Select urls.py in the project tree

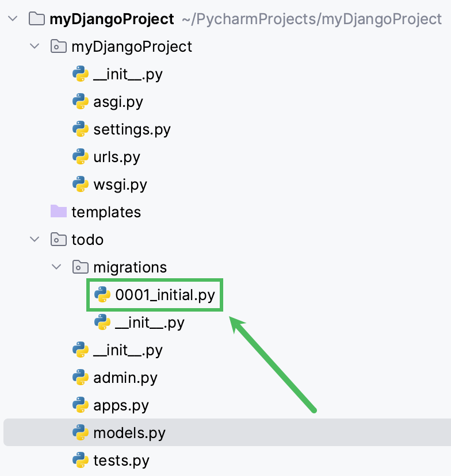(117, 157)
